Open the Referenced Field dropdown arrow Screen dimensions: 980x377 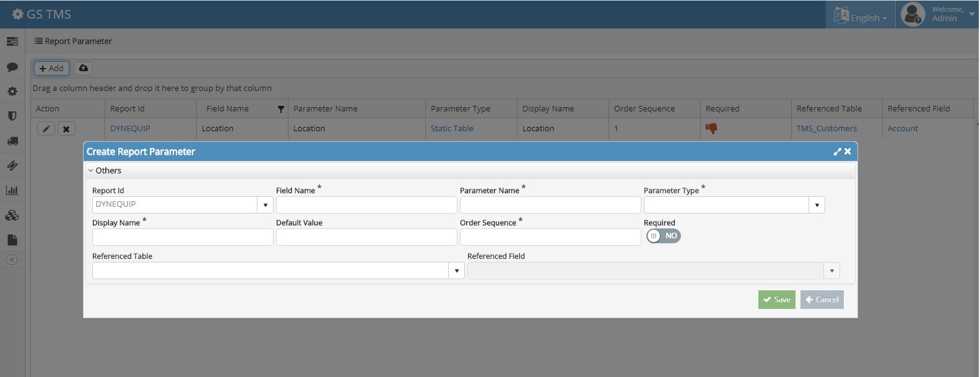tap(832, 271)
